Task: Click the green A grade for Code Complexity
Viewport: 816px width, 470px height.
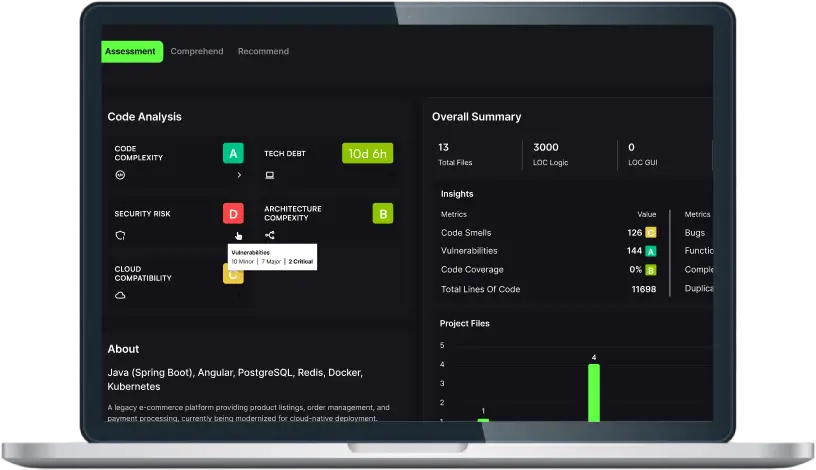Action: (233, 154)
